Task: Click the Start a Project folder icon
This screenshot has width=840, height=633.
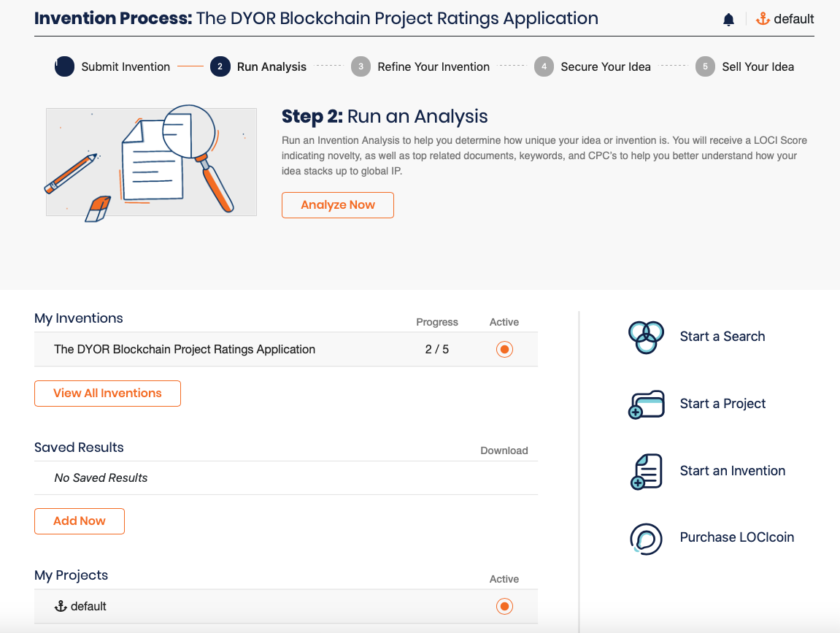Action: [646, 404]
